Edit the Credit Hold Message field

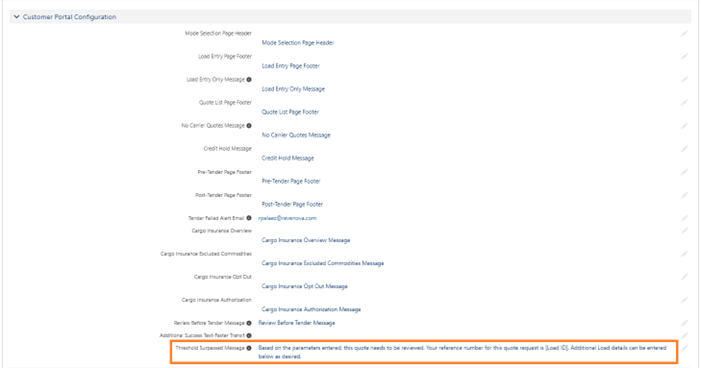click(684, 149)
